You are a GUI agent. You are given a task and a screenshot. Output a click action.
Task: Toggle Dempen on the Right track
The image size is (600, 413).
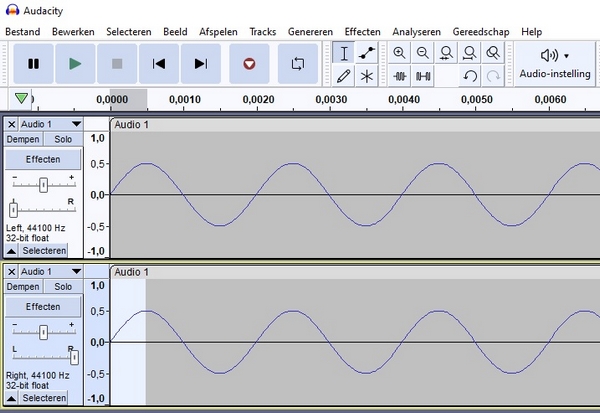click(23, 286)
